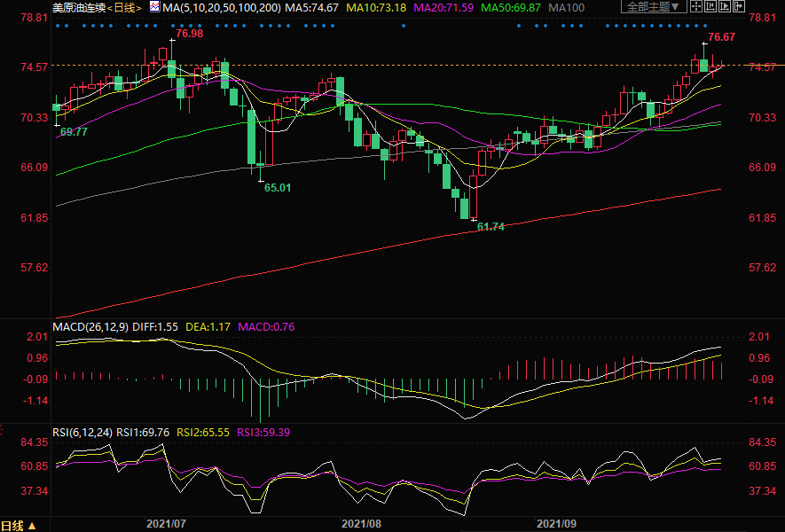The height and width of the screenshot is (532, 785).
Task: Toggle the MA20:71.59 line label
Action: [x=444, y=7]
